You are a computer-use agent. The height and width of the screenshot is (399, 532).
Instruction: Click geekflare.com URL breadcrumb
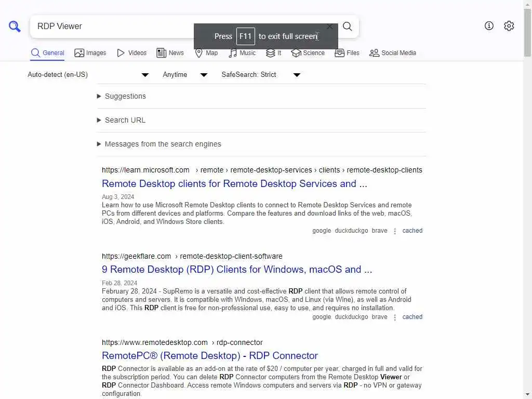coord(192,256)
